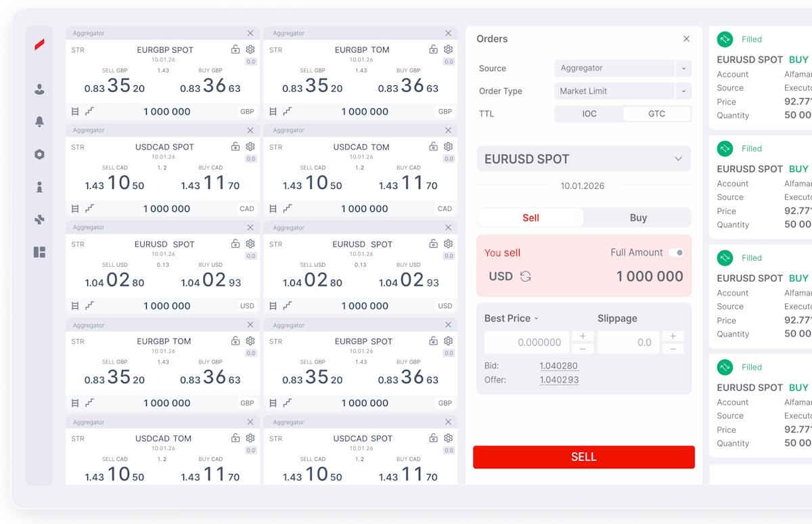Viewport: 812px width, 524px height.
Task: Expand the EURUSD SPOT instrument selector
Action: 678,159
